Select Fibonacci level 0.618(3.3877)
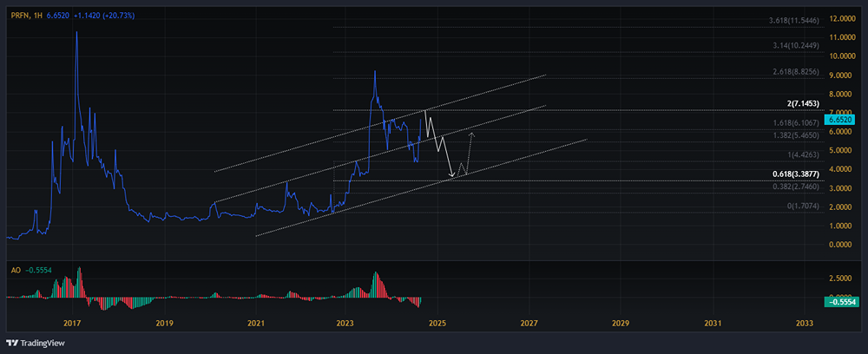The image size is (868, 354). coord(797,174)
